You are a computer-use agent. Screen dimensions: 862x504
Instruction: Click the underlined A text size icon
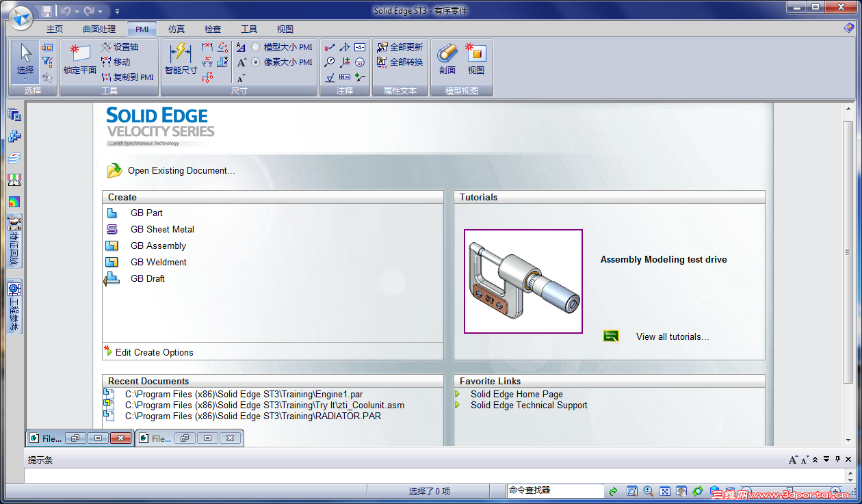241,48
